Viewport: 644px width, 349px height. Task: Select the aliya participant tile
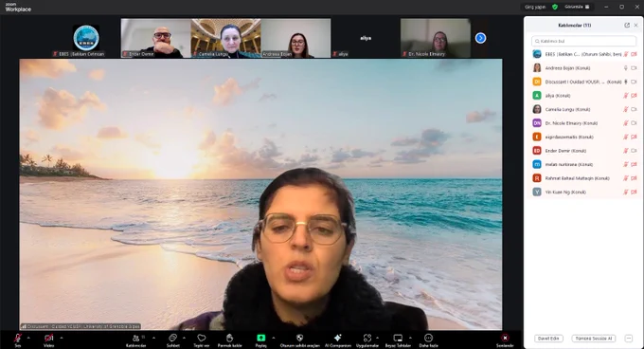tap(366, 38)
